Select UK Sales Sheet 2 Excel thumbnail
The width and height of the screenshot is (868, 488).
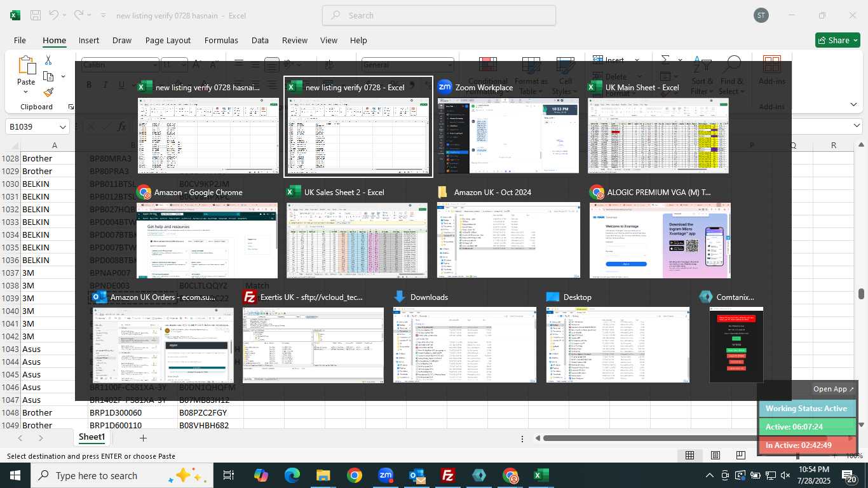[357, 231]
